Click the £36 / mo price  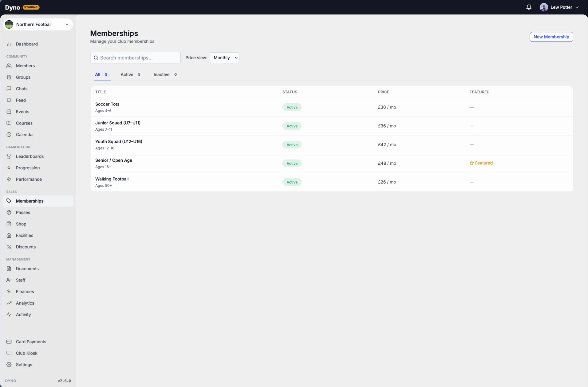[387, 126]
